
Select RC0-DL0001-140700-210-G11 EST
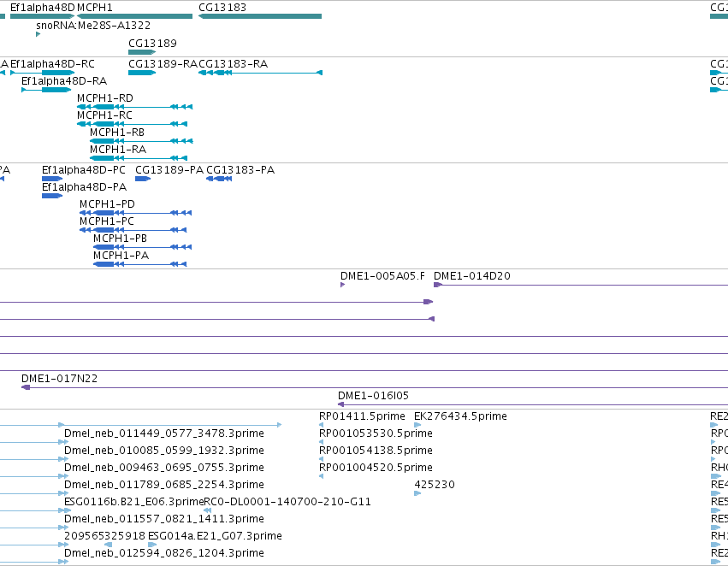coord(287,502)
